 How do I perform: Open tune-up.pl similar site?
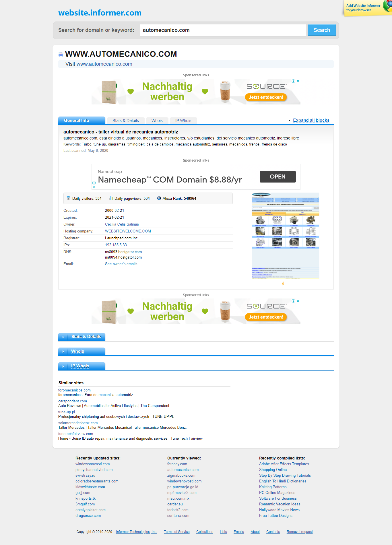click(67, 412)
